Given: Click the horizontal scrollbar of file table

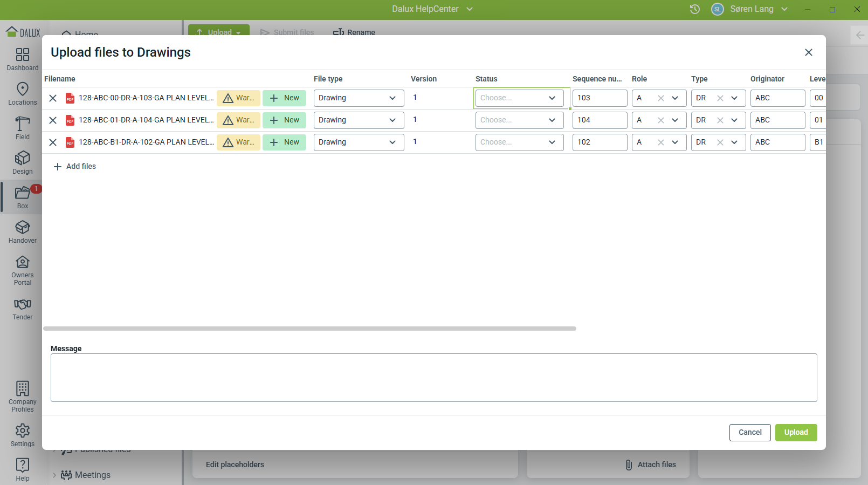Looking at the screenshot, I should (x=309, y=329).
